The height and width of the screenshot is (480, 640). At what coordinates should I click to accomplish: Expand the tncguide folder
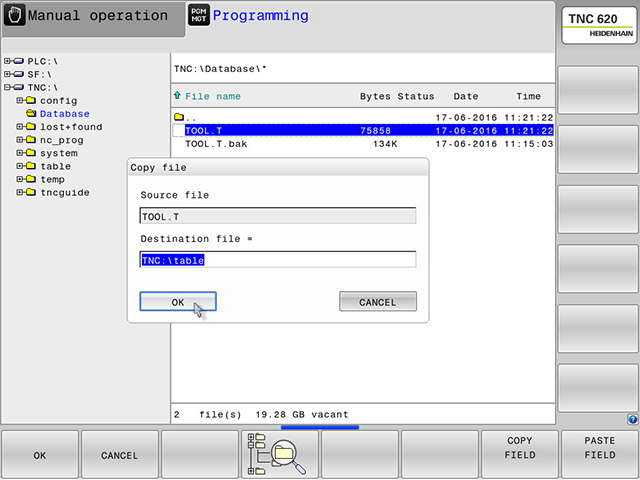point(19,192)
